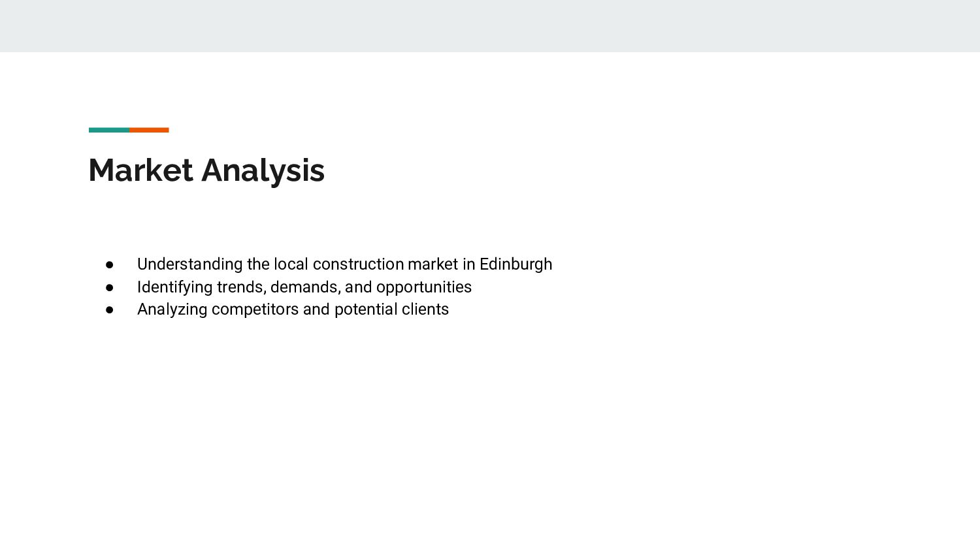Image resolution: width=980 pixels, height=551 pixels.
Task: Select the orange segment of accent bar
Action: coord(149,130)
